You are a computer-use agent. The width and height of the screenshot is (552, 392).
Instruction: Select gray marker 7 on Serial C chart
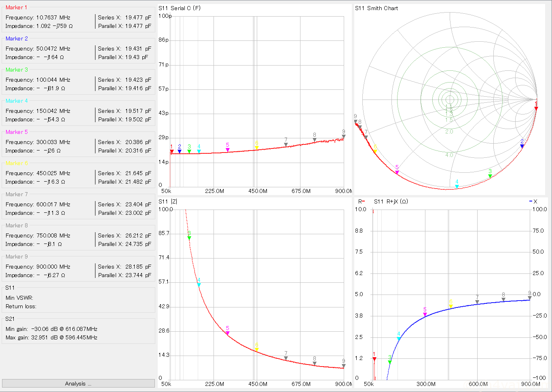pos(286,144)
